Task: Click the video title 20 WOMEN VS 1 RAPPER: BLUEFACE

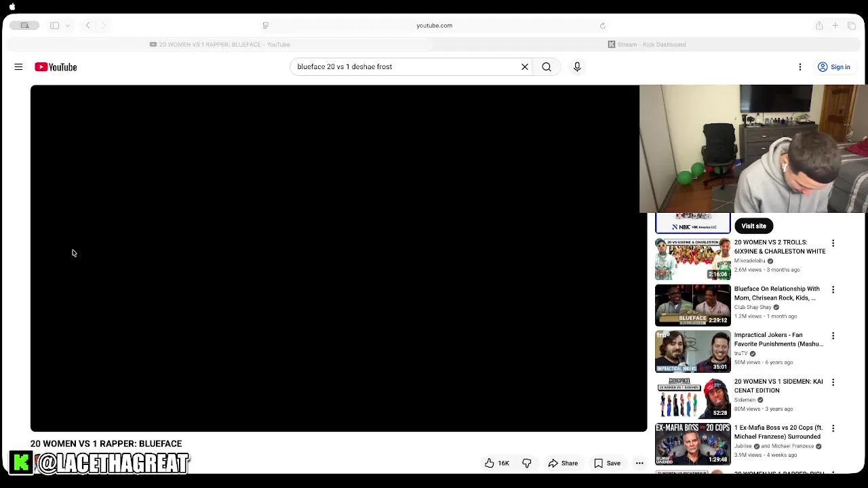Action: (x=106, y=444)
